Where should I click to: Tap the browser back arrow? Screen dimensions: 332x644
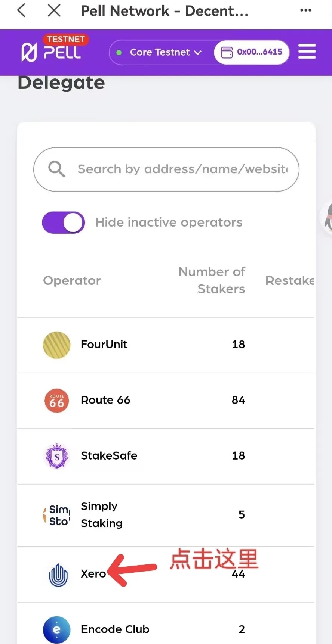(x=22, y=10)
